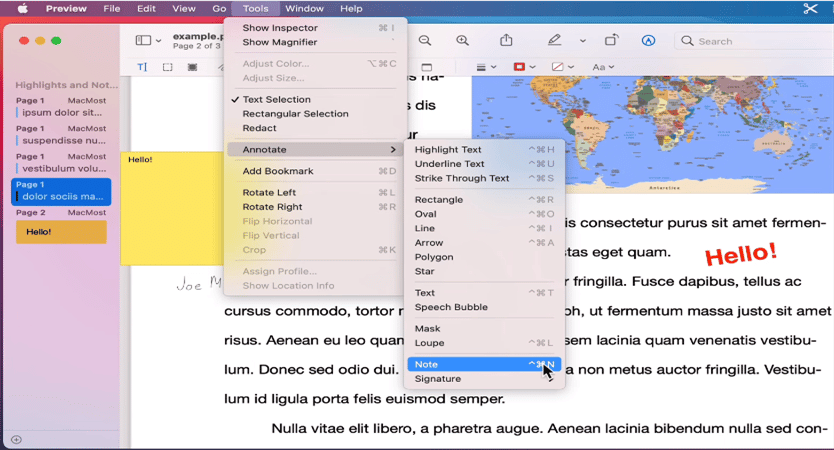This screenshot has height=450, width=834.
Task: Choose Add Bookmark menu item
Action: (x=317, y=171)
